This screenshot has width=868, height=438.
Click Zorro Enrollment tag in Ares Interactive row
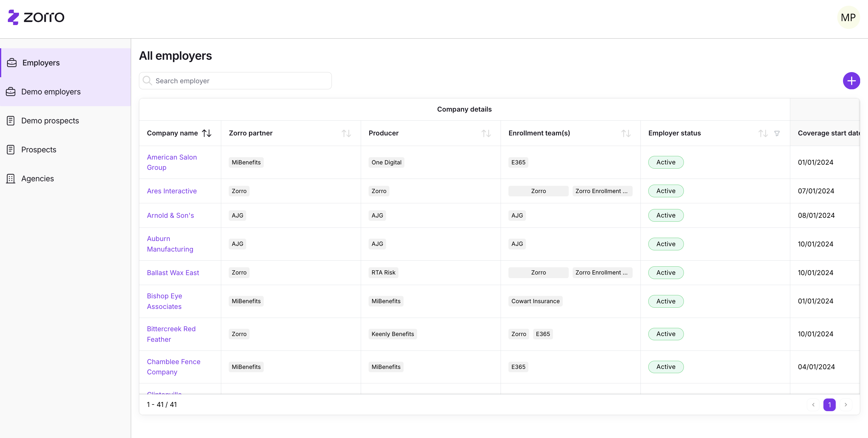click(602, 191)
